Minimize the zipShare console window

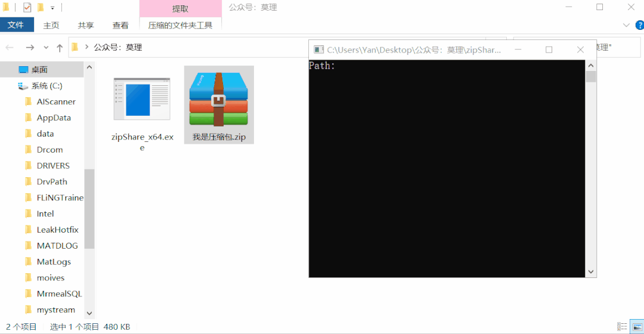click(518, 50)
